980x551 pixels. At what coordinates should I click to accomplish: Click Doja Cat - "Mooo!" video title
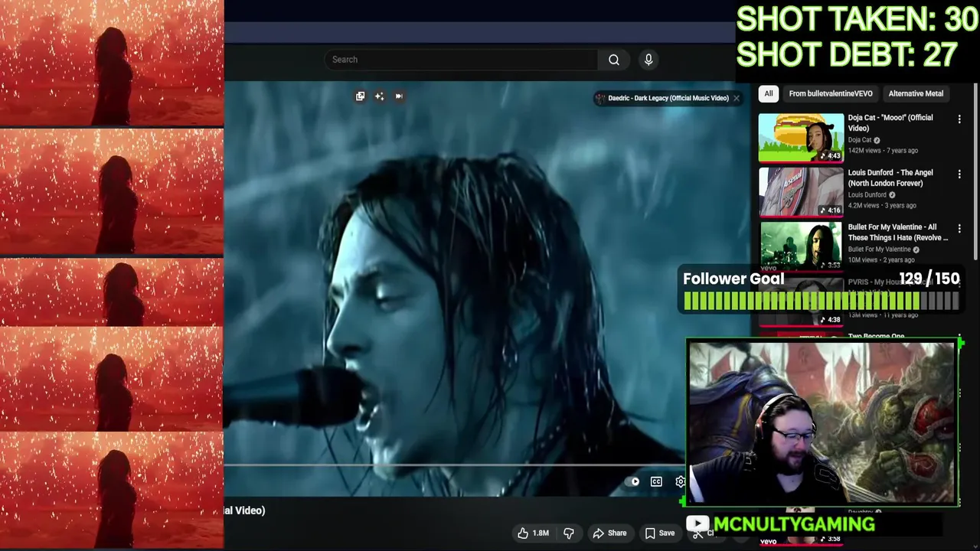pos(890,123)
